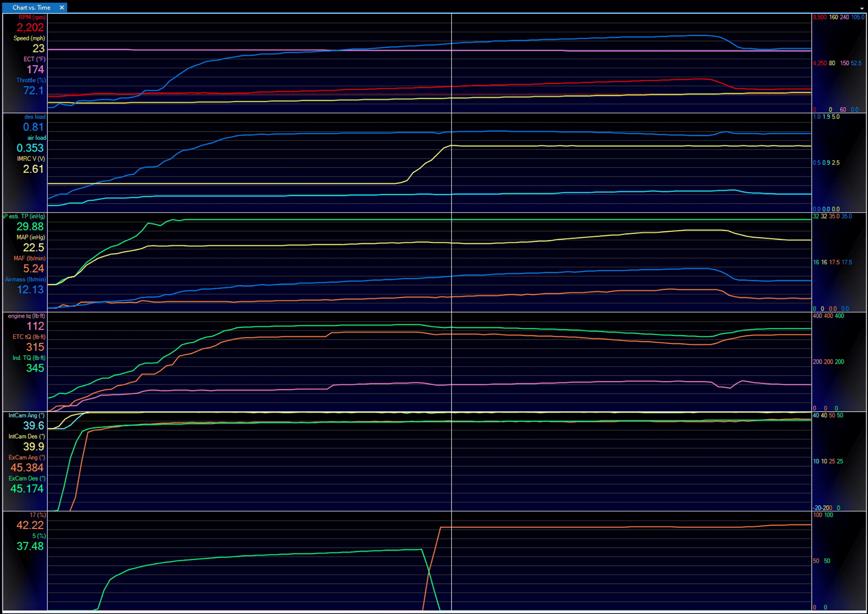Click the IntCam Ang (°) label
Screen dimensions: 868x614
coord(27,416)
